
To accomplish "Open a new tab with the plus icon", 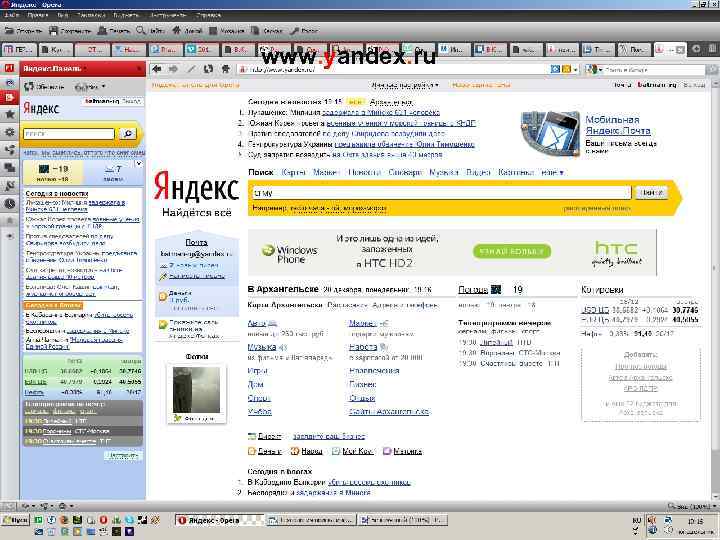I will pyautogui.click(x=696, y=49).
